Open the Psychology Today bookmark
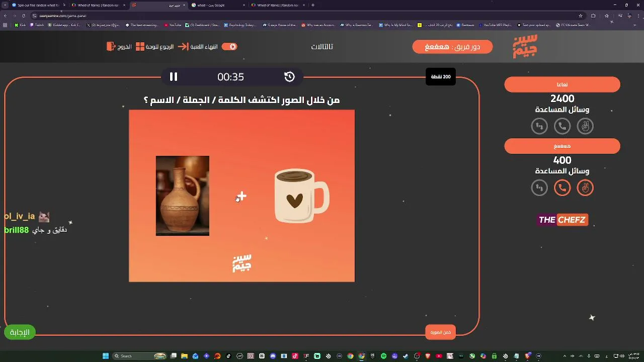The width and height of the screenshot is (644, 362). [240, 25]
